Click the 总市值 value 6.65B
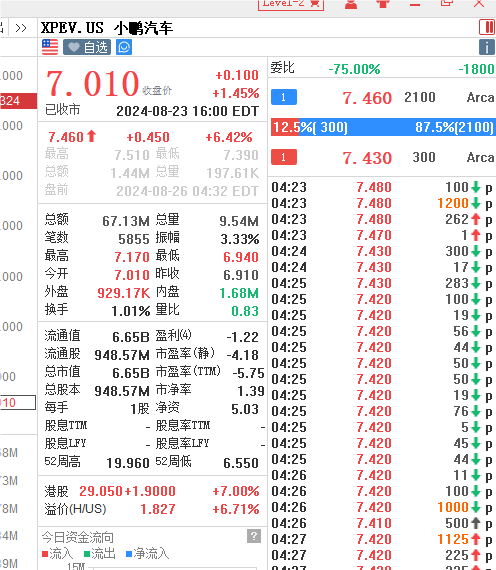 pos(131,373)
